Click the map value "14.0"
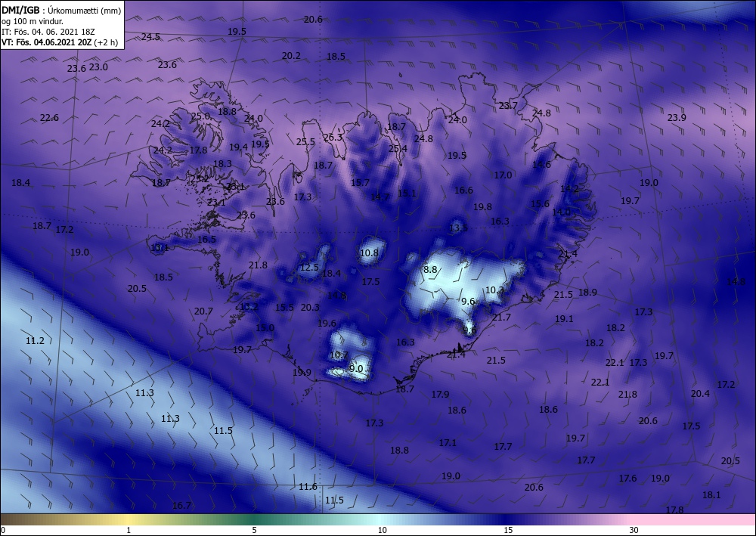 [x=561, y=212]
